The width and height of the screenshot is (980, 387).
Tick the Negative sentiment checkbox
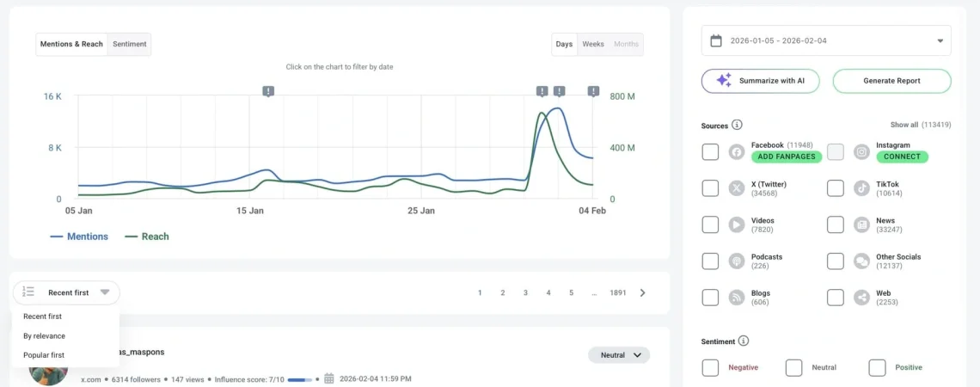click(710, 367)
